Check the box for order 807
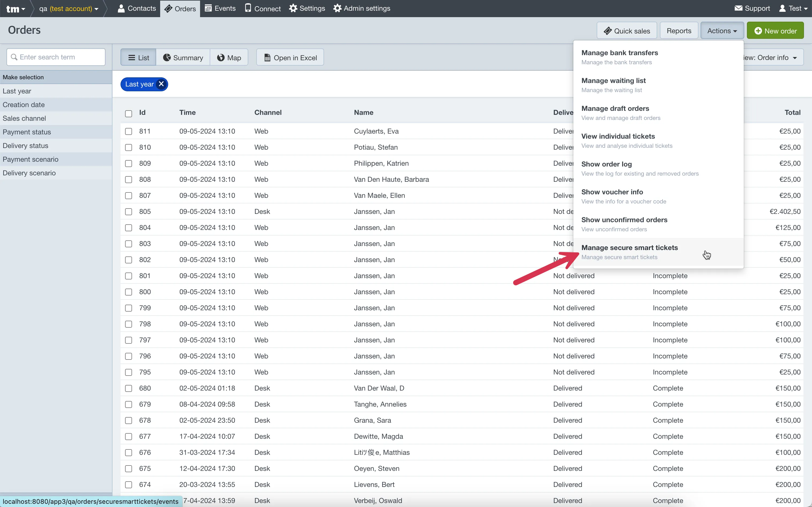The width and height of the screenshot is (812, 507). (x=129, y=195)
